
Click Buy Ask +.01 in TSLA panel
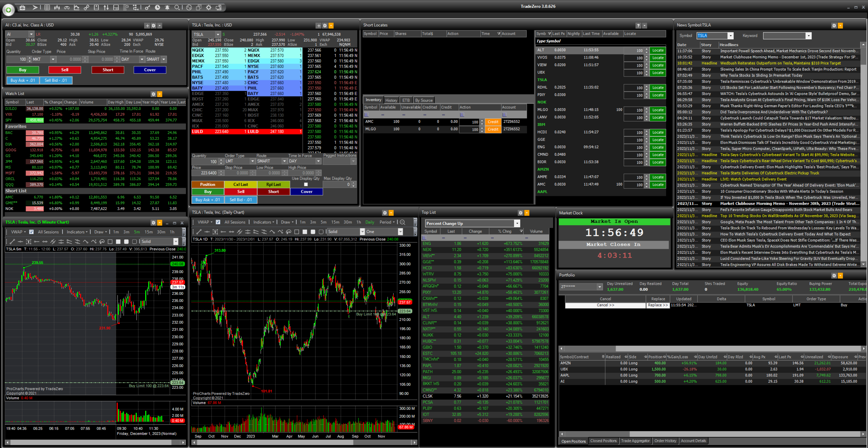click(x=208, y=199)
